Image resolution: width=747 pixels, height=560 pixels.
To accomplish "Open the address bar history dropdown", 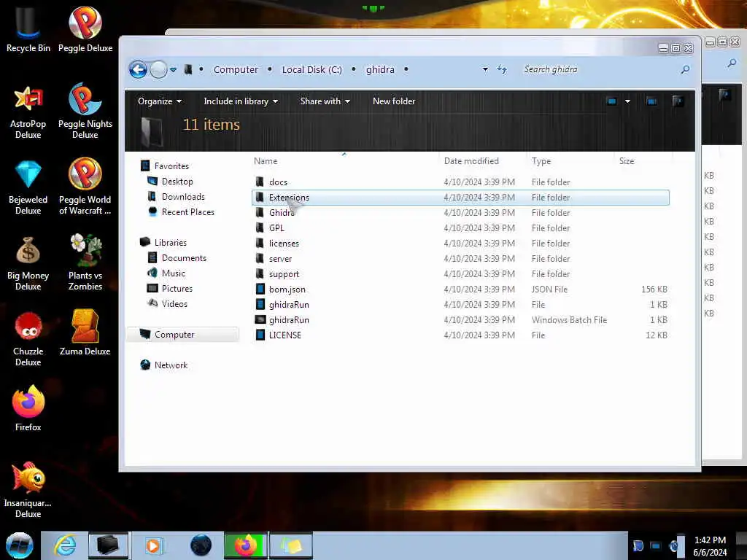I will tap(485, 69).
